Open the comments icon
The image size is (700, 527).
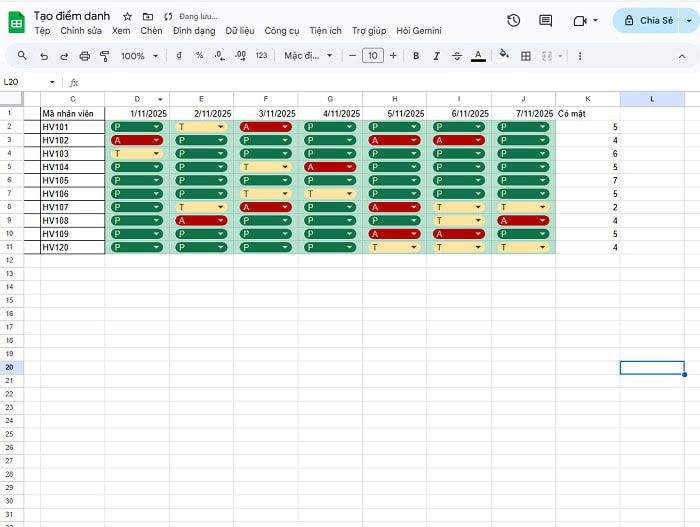545,21
